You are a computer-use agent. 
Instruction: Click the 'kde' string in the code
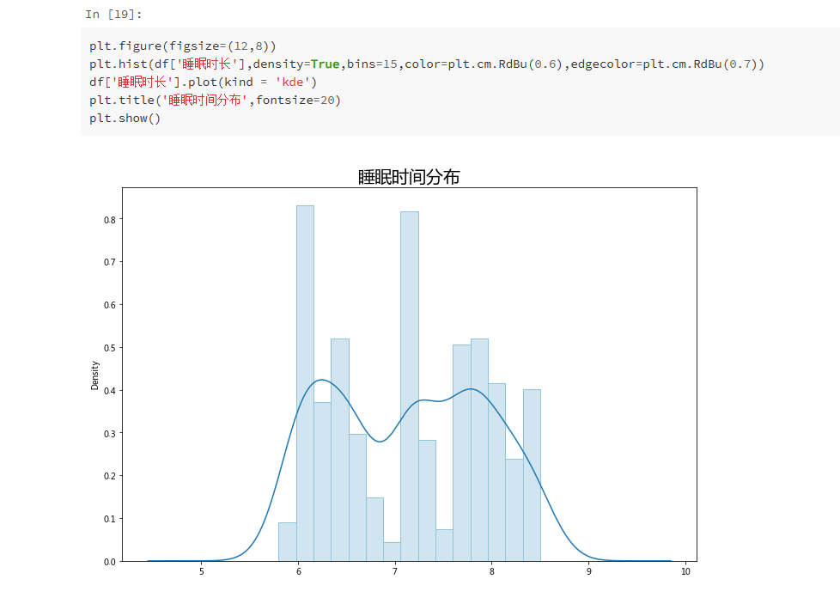pos(293,82)
